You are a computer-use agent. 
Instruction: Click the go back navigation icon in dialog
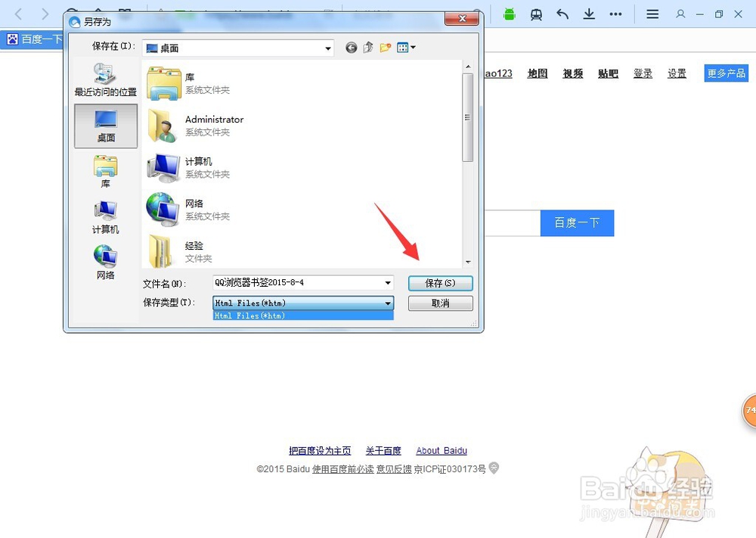pyautogui.click(x=351, y=47)
